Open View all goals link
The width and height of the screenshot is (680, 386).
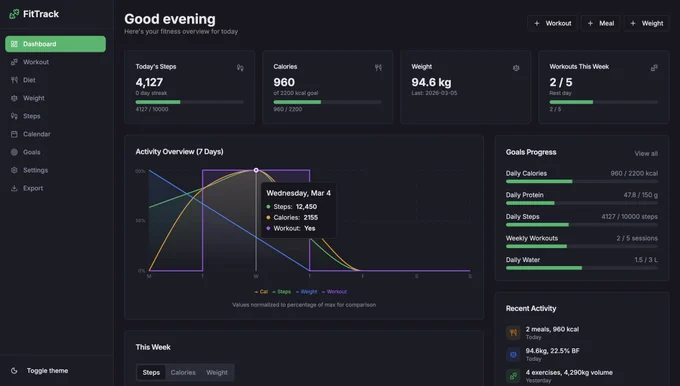click(x=646, y=154)
